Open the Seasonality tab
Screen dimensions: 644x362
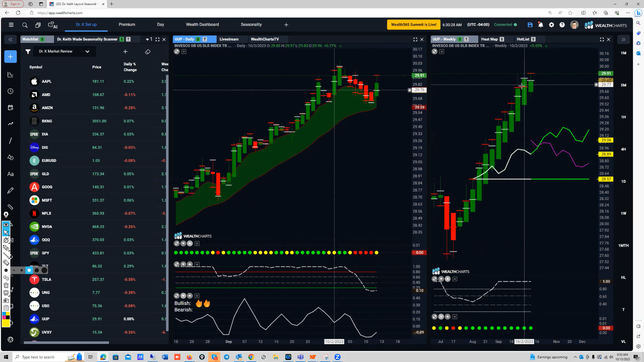251,25
